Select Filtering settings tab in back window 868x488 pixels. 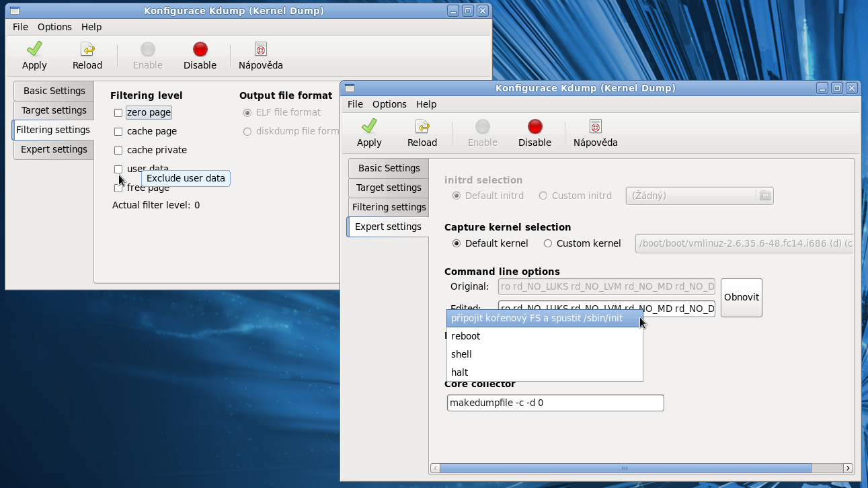click(x=53, y=130)
